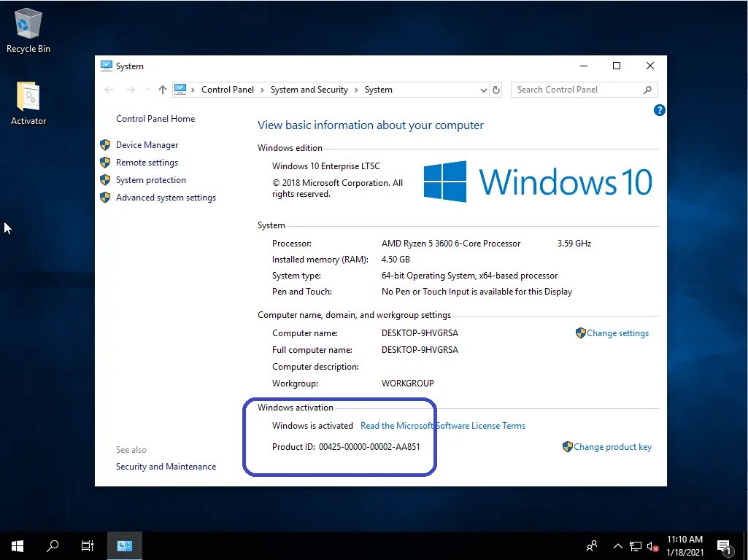
Task: Maximize the System window
Action: click(x=617, y=66)
